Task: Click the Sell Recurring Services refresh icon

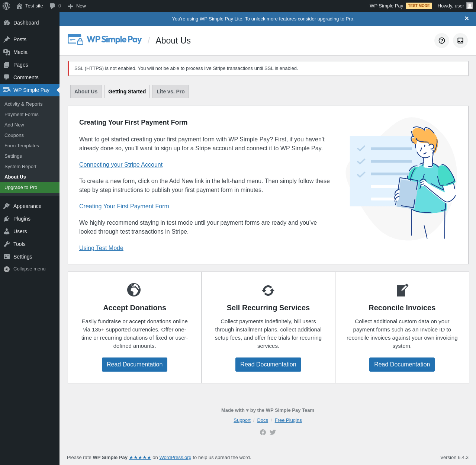Action: tap(268, 290)
